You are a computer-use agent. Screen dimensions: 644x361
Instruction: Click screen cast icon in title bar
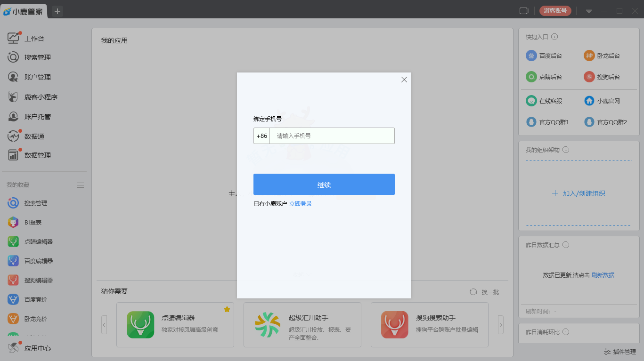[524, 11]
